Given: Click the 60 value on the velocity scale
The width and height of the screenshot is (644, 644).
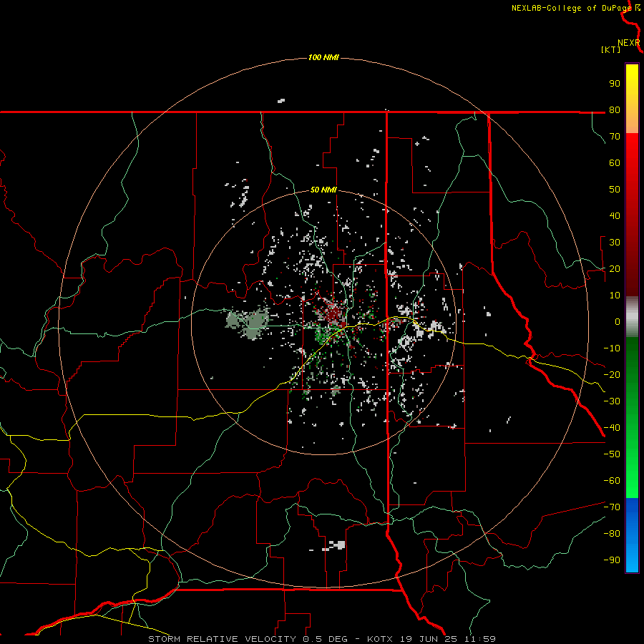Looking at the screenshot, I should coord(615,162).
